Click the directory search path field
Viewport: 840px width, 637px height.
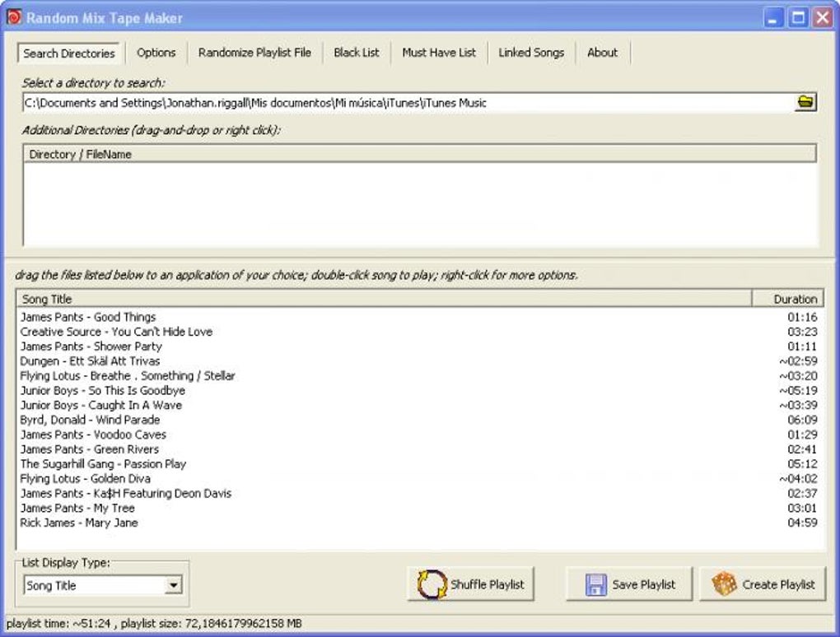pos(408,103)
